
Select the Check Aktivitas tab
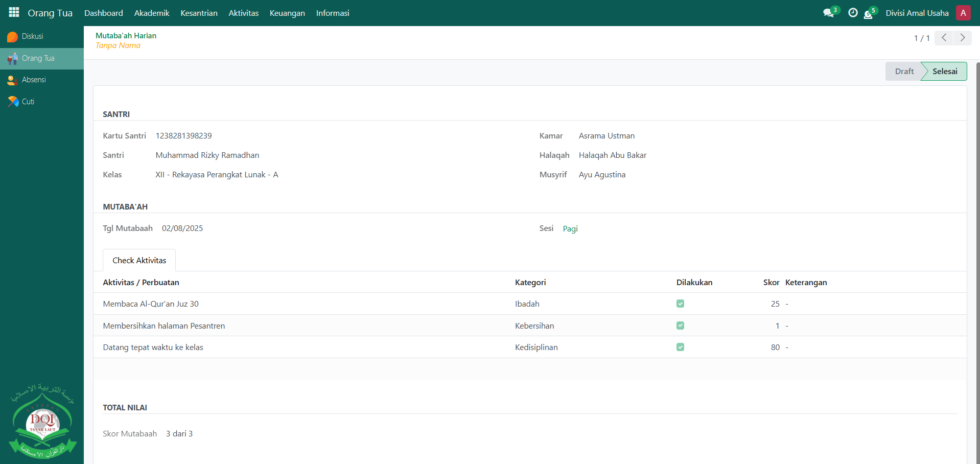pyautogui.click(x=139, y=260)
